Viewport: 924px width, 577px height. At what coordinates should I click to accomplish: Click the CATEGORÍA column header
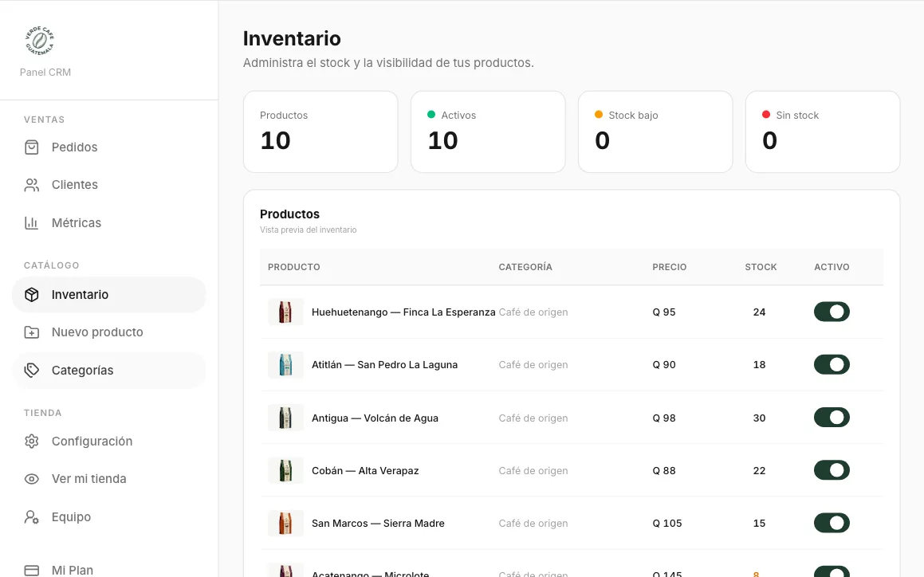[x=525, y=267]
